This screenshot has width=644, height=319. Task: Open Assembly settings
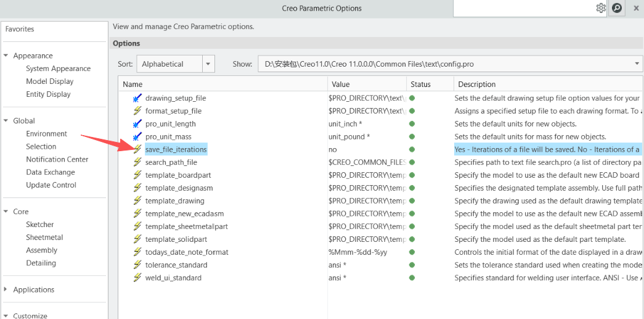click(x=41, y=251)
